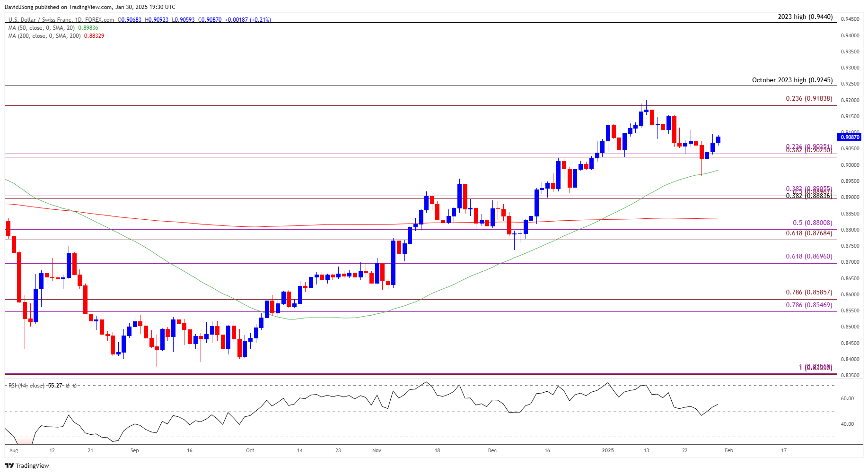
Task: Click the MA (50, close, 0, SMA, 20) legend
Action: pos(42,28)
